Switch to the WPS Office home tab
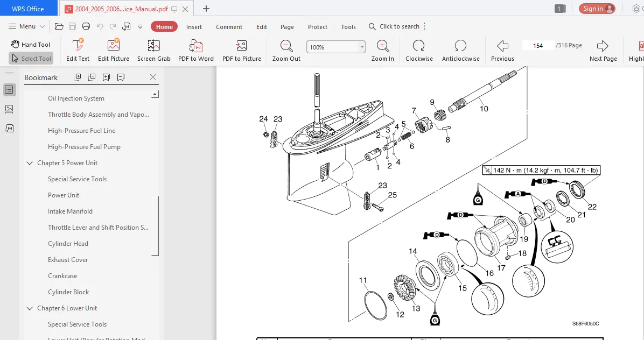This screenshot has height=340, width=644. click(28, 9)
